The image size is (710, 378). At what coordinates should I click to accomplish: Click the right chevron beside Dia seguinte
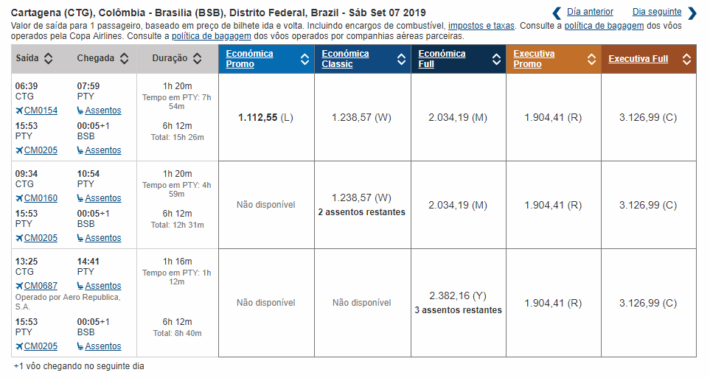pos(692,13)
